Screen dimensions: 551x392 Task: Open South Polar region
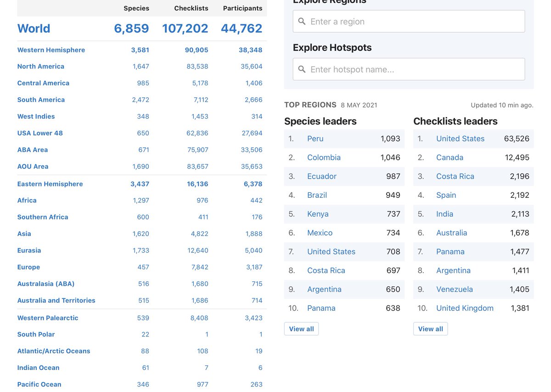click(x=36, y=335)
